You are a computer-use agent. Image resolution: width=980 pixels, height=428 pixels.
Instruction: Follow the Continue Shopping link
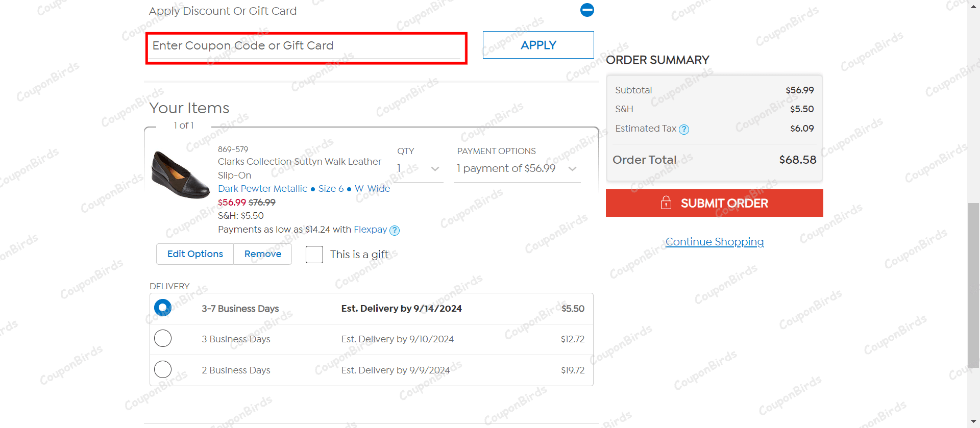[714, 242]
